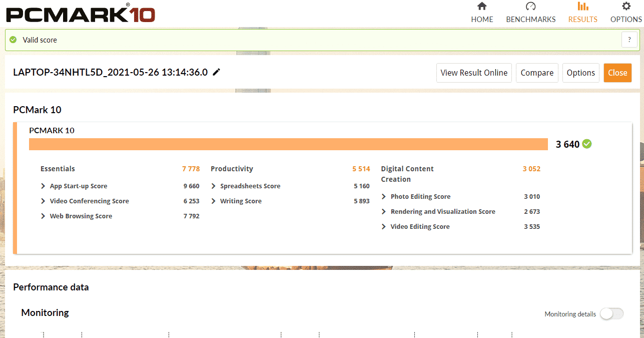Click the Results bar chart icon

point(582,7)
